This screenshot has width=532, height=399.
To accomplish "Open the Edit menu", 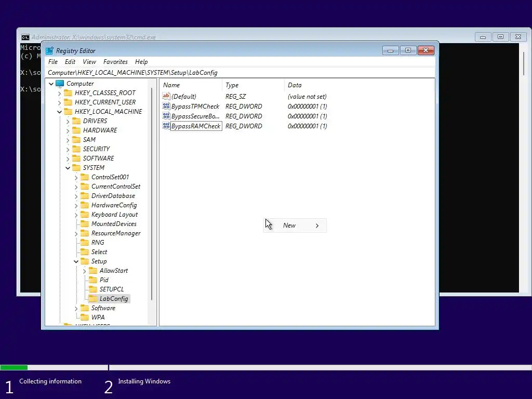I will coord(70,62).
